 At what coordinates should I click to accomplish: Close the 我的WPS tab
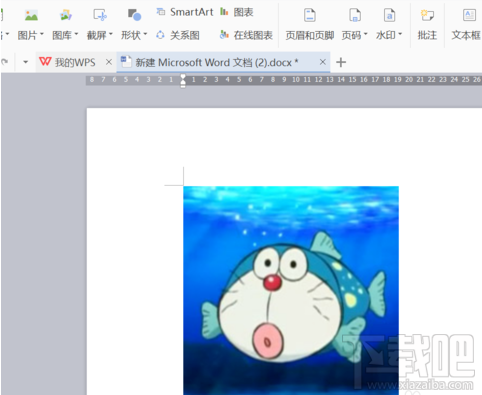[x=109, y=62]
